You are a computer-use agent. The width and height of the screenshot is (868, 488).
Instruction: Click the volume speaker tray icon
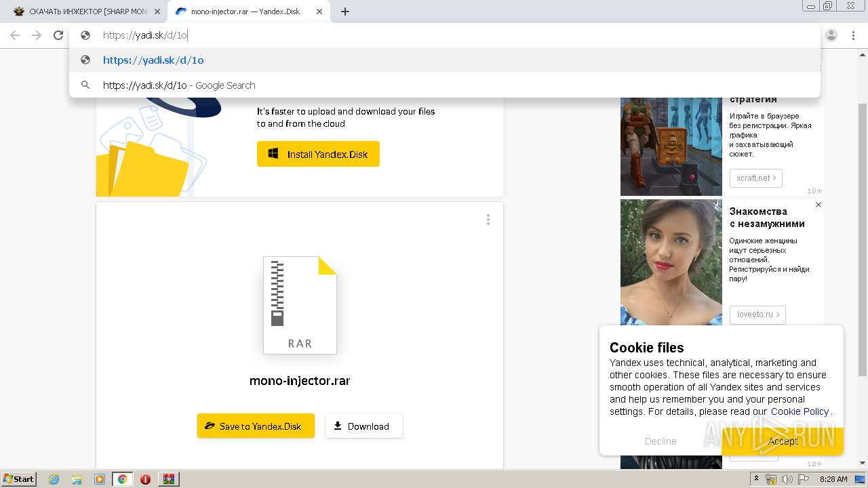coord(787,479)
